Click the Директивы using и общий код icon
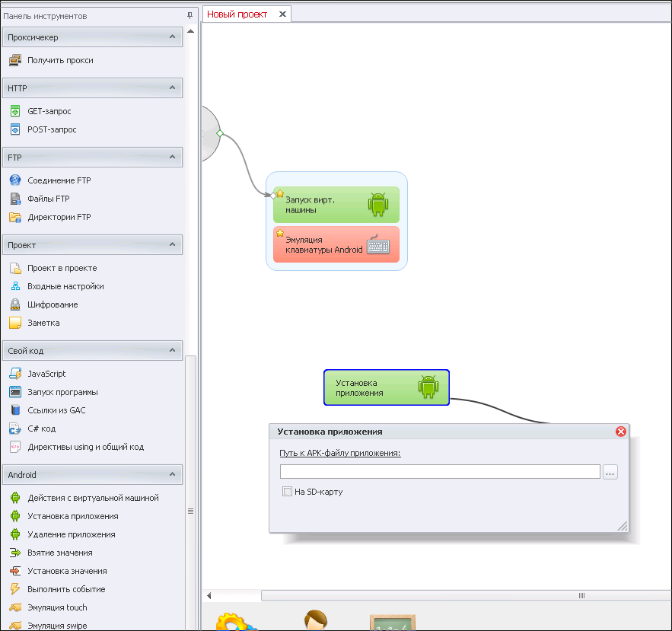The width and height of the screenshot is (672, 631). coord(15,447)
